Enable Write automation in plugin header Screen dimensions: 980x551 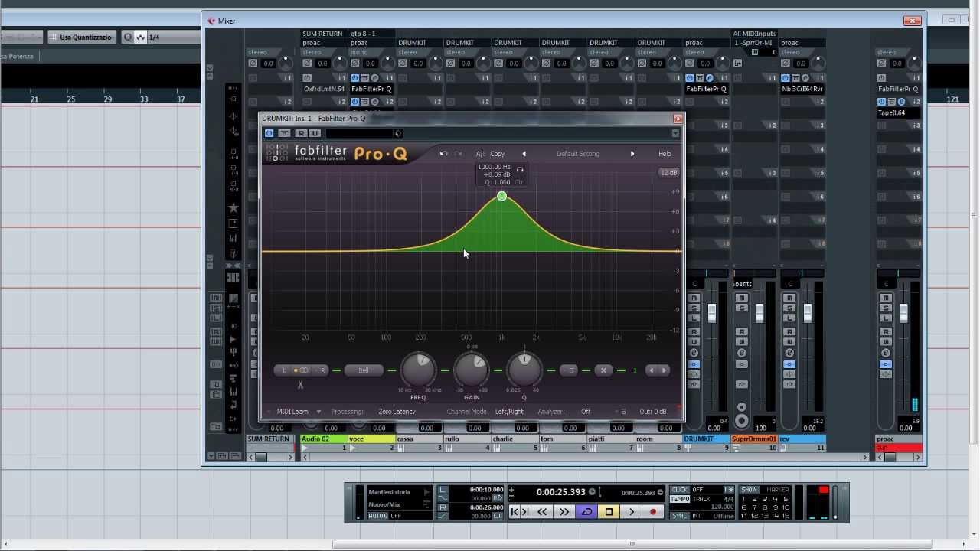(x=314, y=133)
